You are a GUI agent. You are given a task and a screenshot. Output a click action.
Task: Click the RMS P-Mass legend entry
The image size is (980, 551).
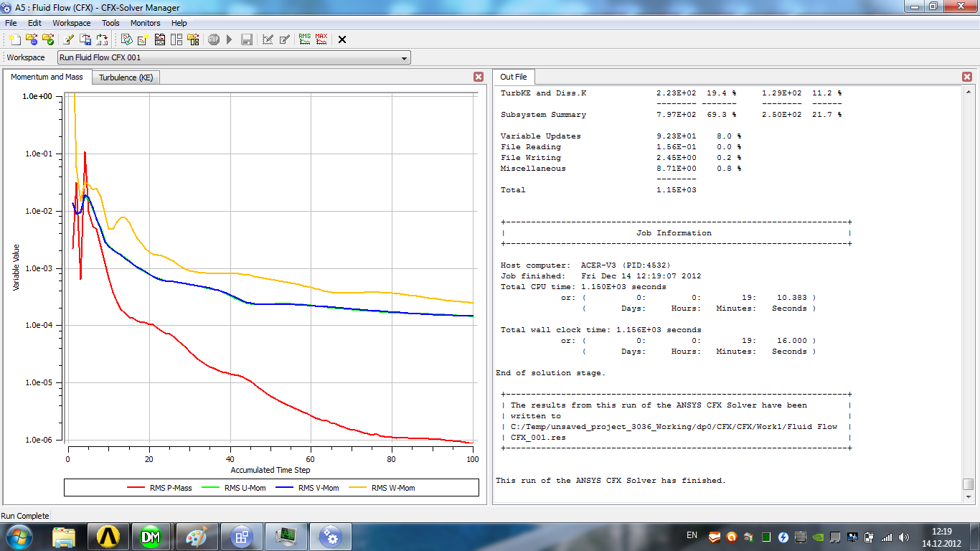tap(160, 488)
